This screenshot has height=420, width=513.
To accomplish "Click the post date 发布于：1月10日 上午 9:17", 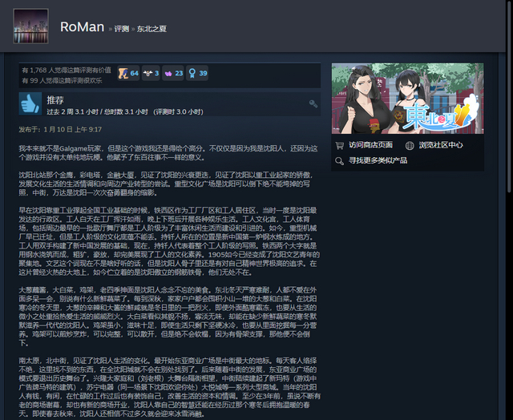I will (x=60, y=130).
